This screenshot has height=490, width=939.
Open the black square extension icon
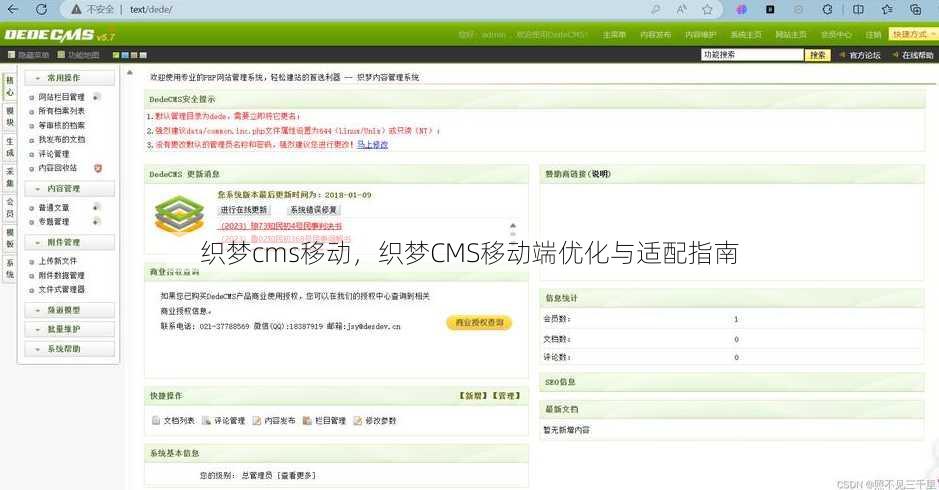(x=770, y=9)
